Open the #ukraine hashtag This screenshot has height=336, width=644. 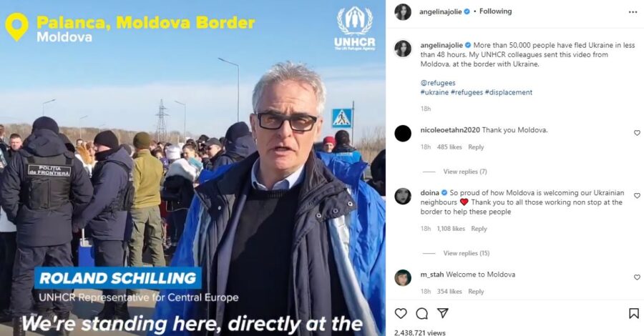point(434,92)
